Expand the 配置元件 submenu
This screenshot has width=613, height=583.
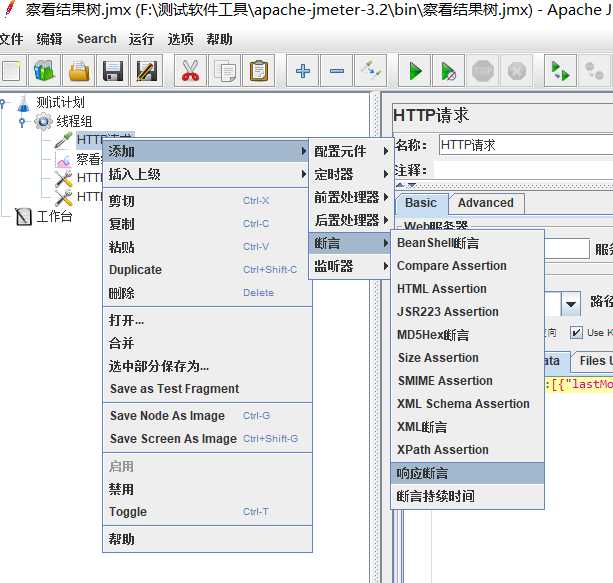coord(351,151)
